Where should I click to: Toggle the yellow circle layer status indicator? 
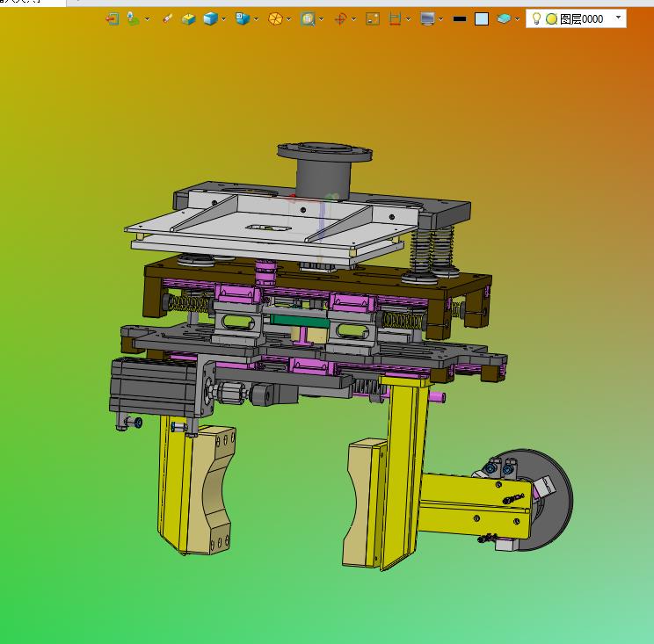551,18
